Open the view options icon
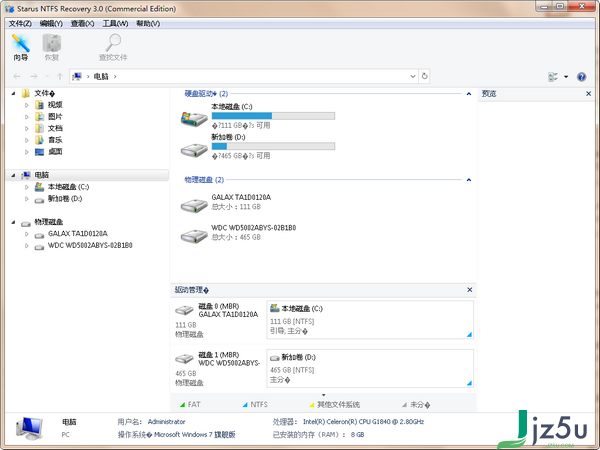 click(x=553, y=77)
